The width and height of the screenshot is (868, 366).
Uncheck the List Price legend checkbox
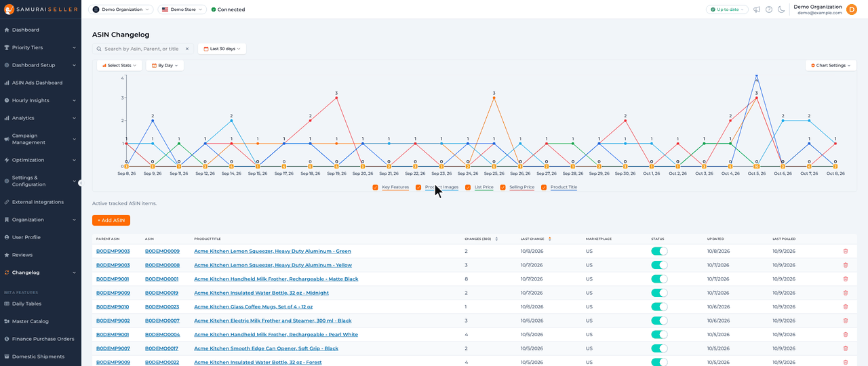coord(468,187)
